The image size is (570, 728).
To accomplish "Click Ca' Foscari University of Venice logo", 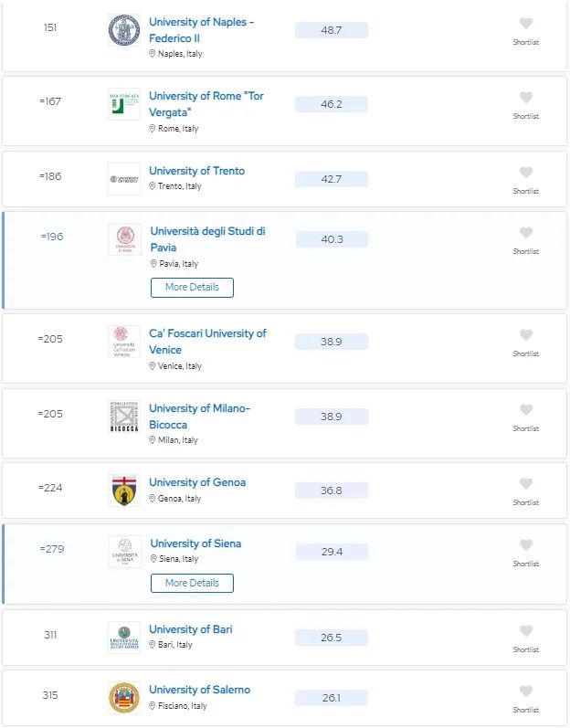I will pyautogui.click(x=124, y=342).
